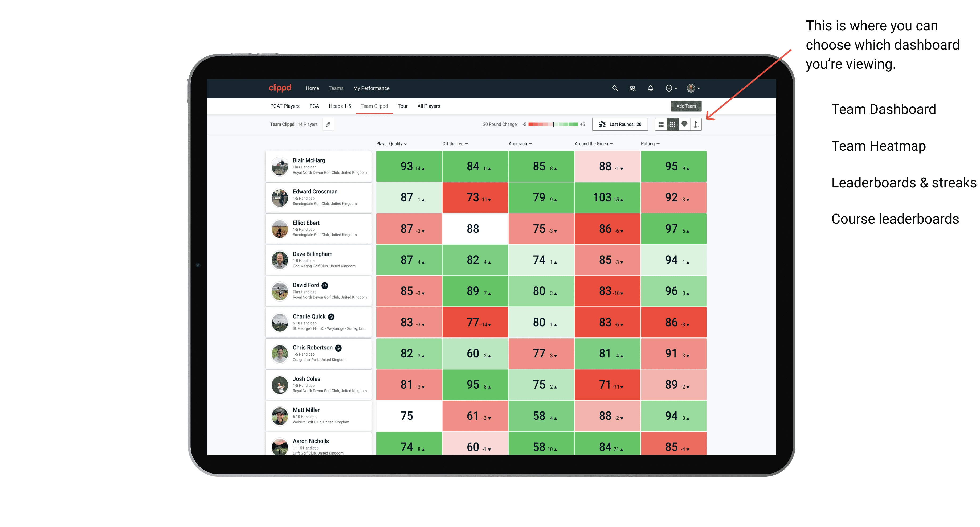Click the notifications bell icon
980x527 pixels.
[650, 88]
